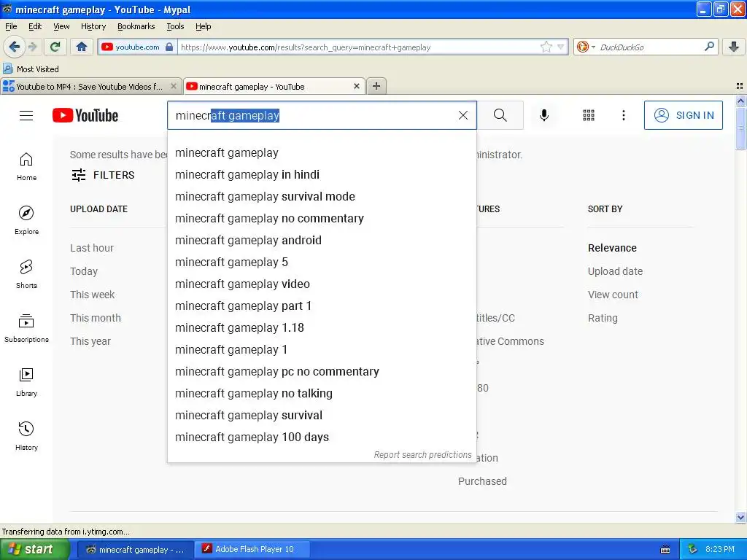Reload the page with the refresh icon
Viewport: 747px width, 560px height.
coord(55,47)
